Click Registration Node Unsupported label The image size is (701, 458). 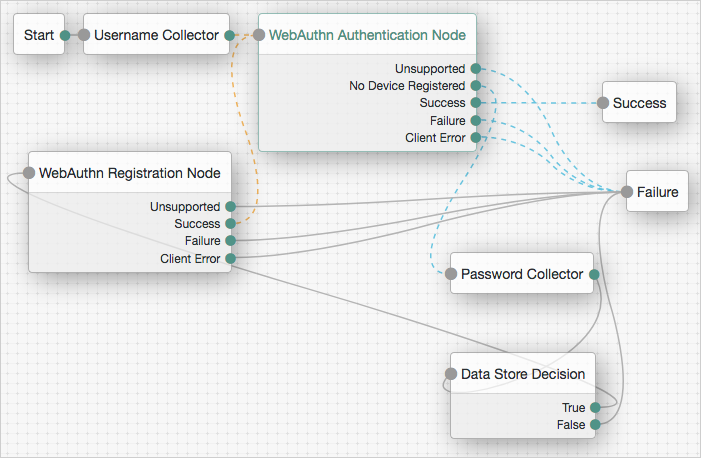coord(185,206)
